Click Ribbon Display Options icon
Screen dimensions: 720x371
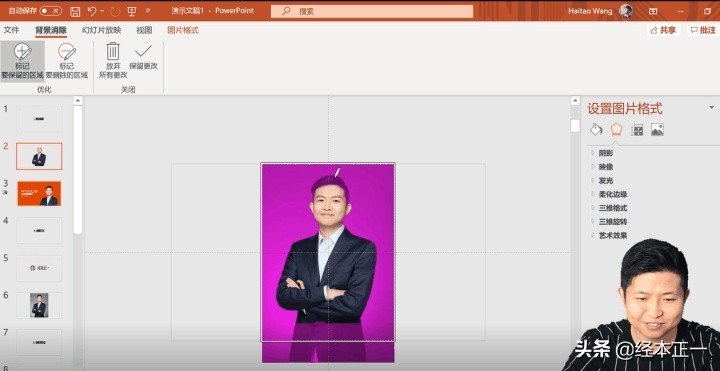pyautogui.click(x=653, y=11)
